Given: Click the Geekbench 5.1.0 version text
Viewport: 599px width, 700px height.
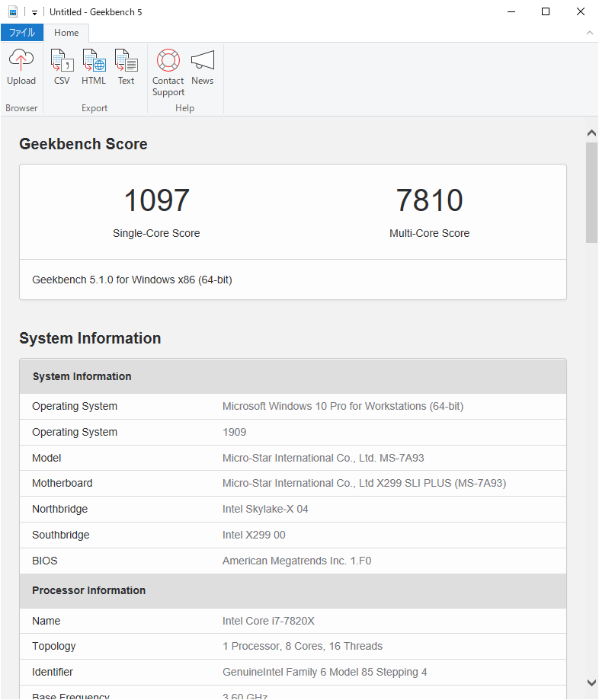Looking at the screenshot, I should (x=132, y=280).
